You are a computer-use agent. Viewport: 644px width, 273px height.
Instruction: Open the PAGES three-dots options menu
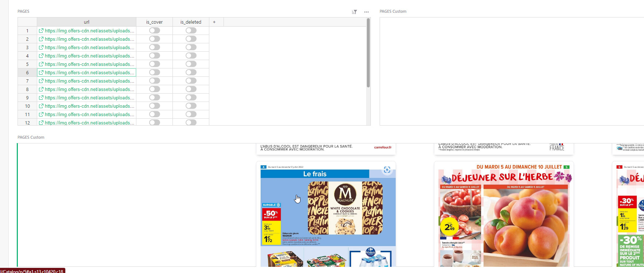[366, 12]
